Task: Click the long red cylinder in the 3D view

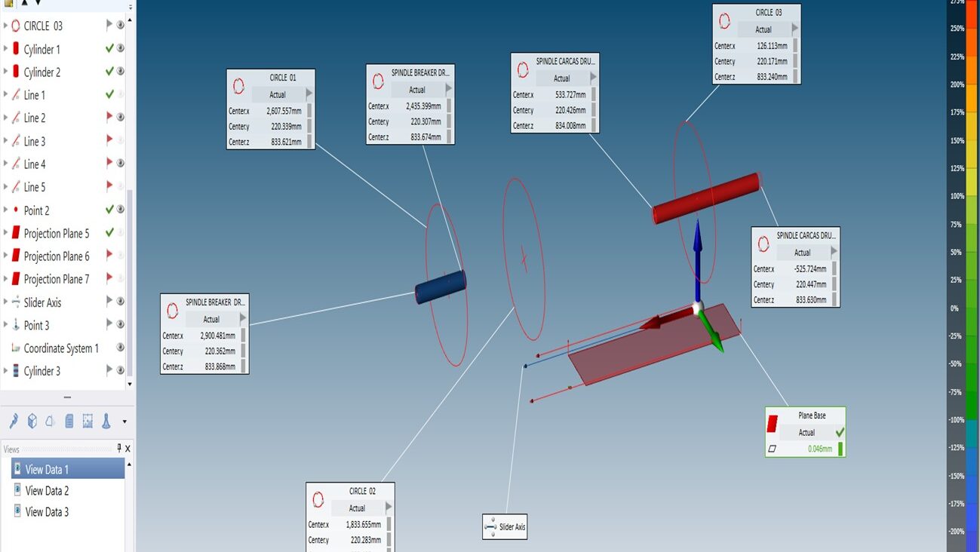Action: click(707, 198)
